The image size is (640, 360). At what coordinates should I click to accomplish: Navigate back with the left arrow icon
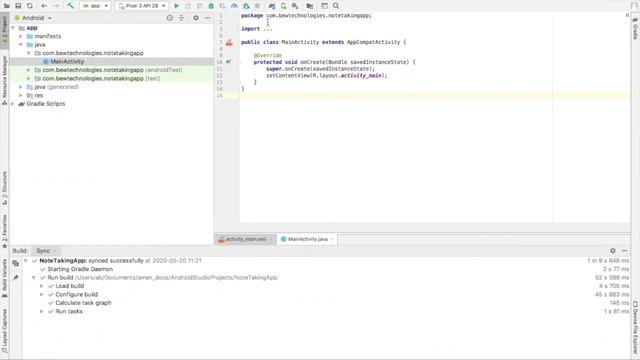(44, 6)
